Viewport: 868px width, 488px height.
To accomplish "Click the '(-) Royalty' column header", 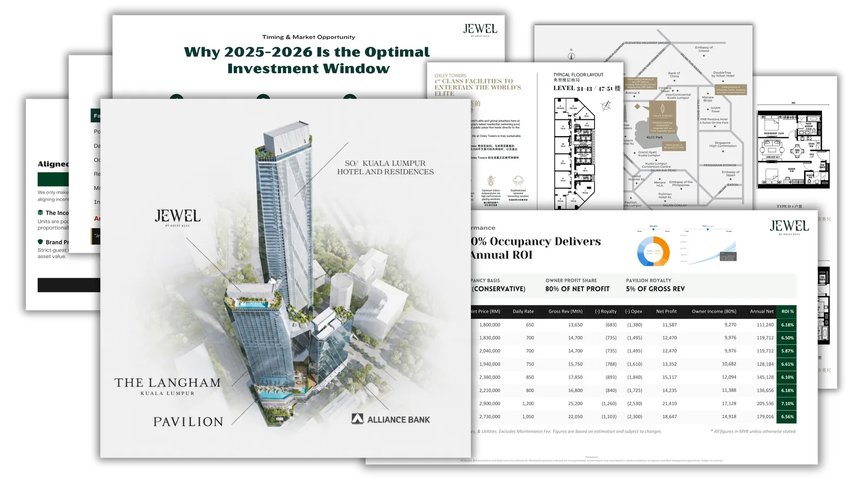I will coord(605,311).
